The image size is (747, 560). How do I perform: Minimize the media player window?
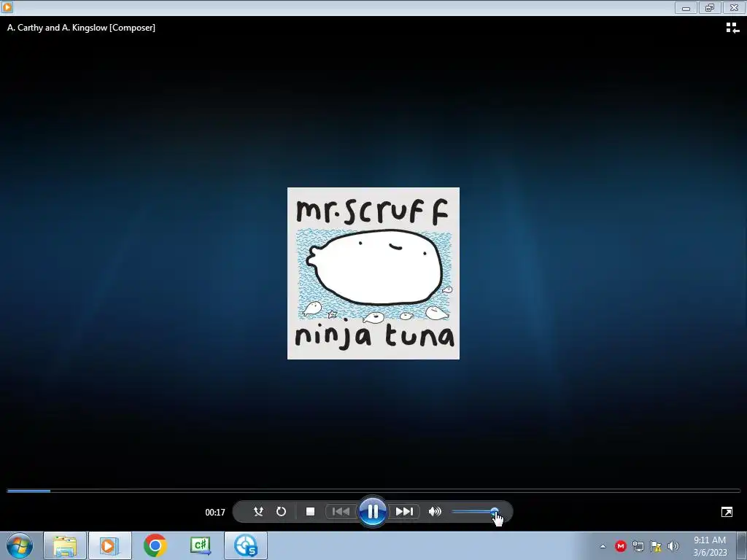click(x=686, y=7)
